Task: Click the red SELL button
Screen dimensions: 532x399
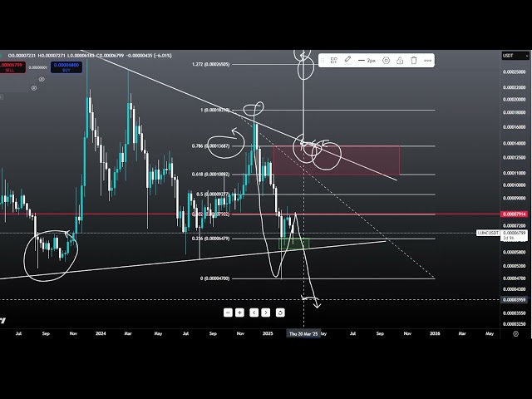Action: coord(11,66)
